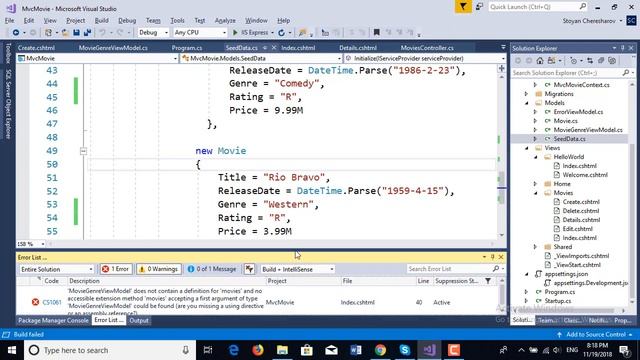Image resolution: width=640 pixels, height=360 pixels.
Task: Click Add to Source Control
Action: point(596,334)
